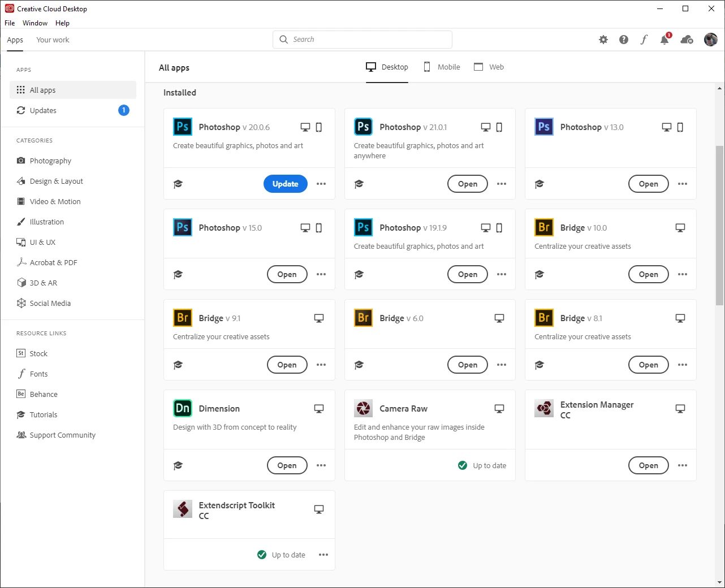Select the UI & UX category
The width and height of the screenshot is (725, 588).
click(x=73, y=242)
